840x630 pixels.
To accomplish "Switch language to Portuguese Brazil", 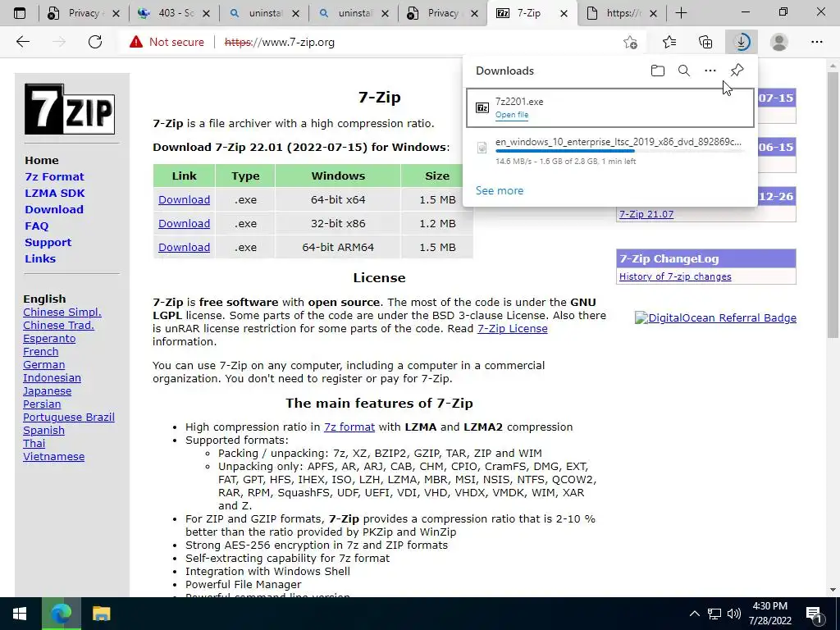I will 69,418.
